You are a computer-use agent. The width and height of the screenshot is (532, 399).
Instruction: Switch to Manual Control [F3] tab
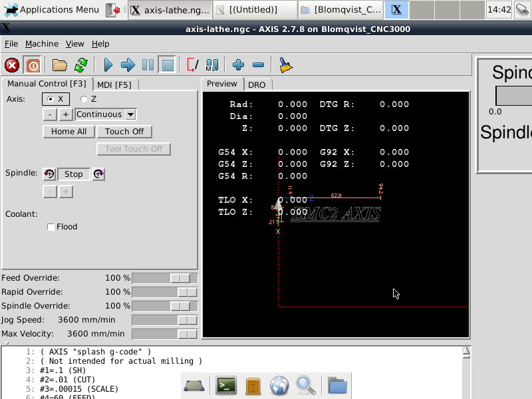point(47,84)
